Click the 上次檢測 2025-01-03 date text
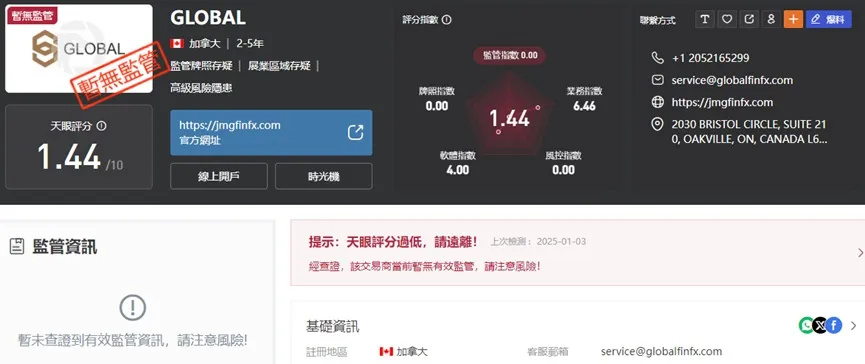The width and height of the screenshot is (865, 364). 538,242
